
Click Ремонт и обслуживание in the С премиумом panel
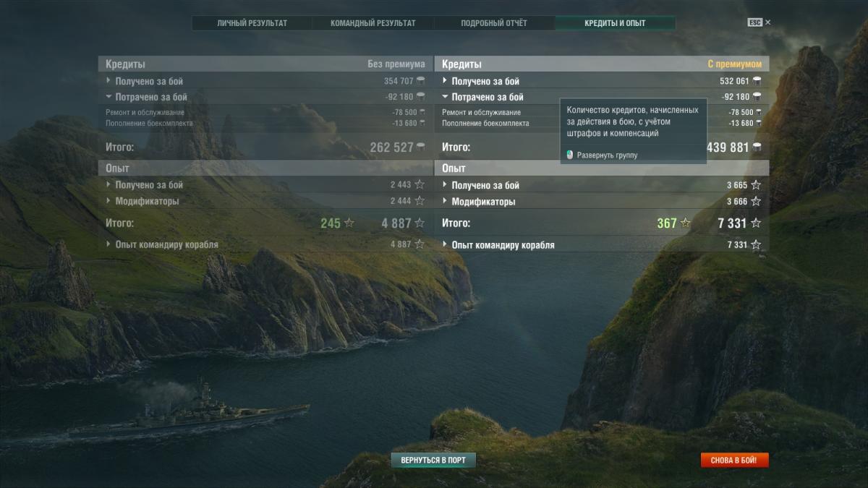tap(481, 112)
